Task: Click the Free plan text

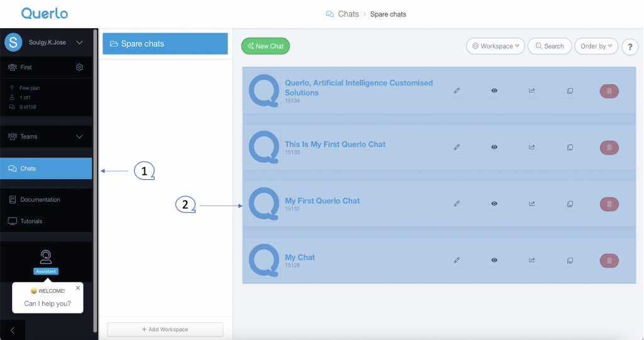Action: [x=30, y=88]
